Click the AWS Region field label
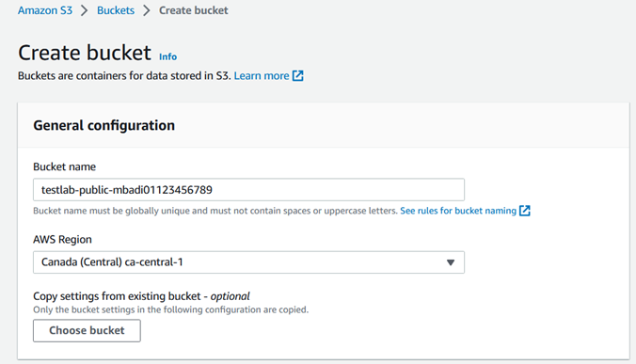The height and width of the screenshot is (364, 636). (x=62, y=240)
